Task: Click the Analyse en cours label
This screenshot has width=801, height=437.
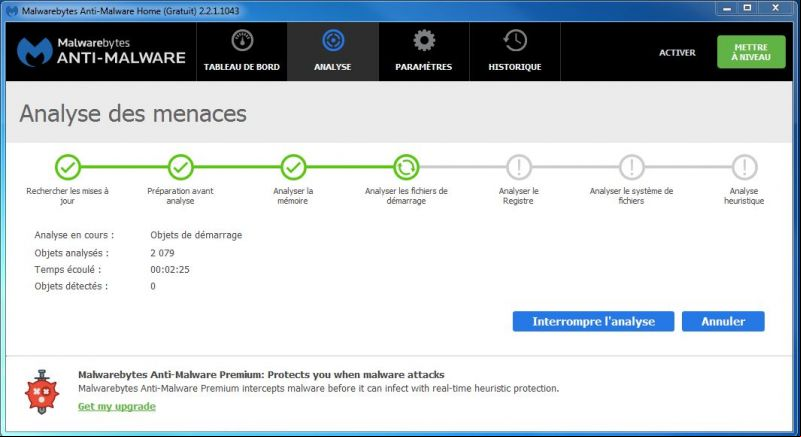Action: click(74, 235)
